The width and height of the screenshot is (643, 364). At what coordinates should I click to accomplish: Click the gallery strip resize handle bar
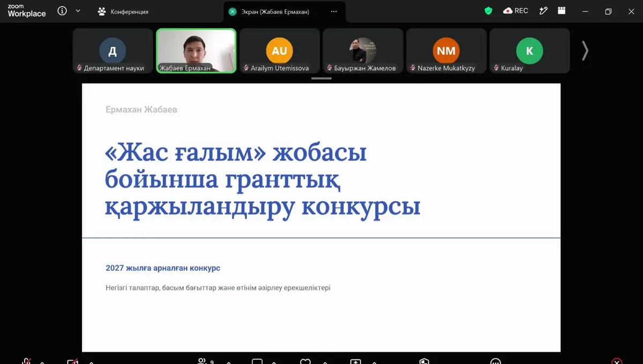pos(322,79)
